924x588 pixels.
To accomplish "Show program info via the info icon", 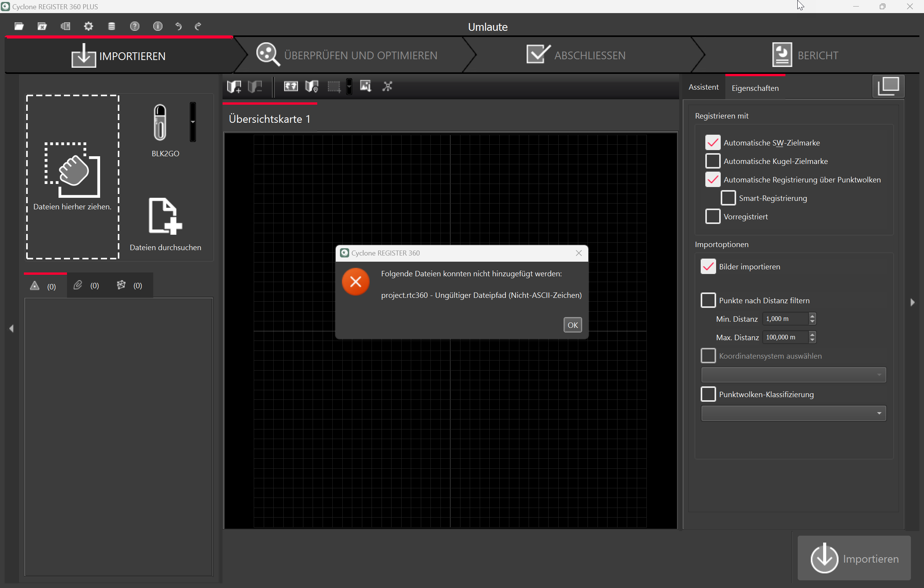I will (158, 26).
